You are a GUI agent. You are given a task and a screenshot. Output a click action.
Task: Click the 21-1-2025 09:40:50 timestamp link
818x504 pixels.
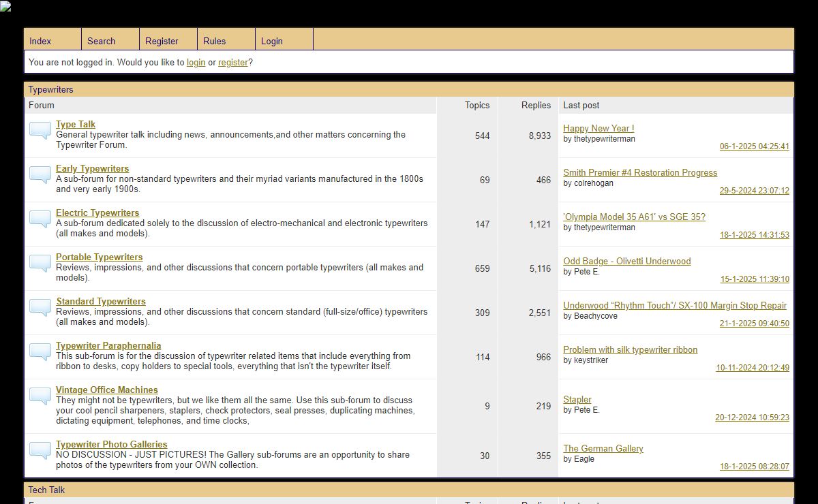pyautogui.click(x=755, y=324)
